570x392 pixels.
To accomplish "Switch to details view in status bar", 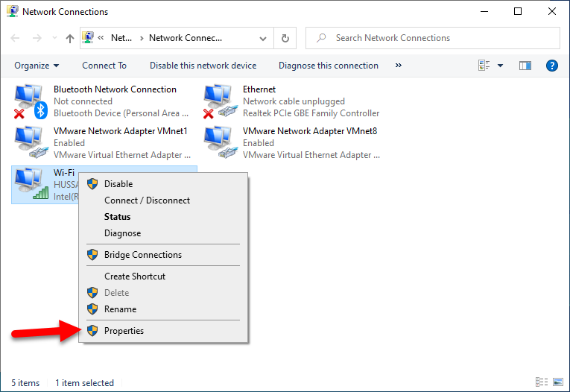I will point(539,383).
